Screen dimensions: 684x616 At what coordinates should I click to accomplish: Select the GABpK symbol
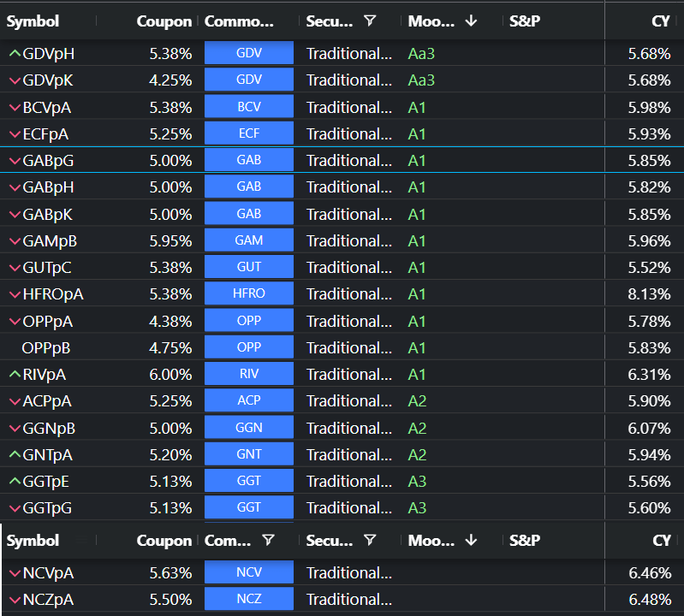[48, 215]
